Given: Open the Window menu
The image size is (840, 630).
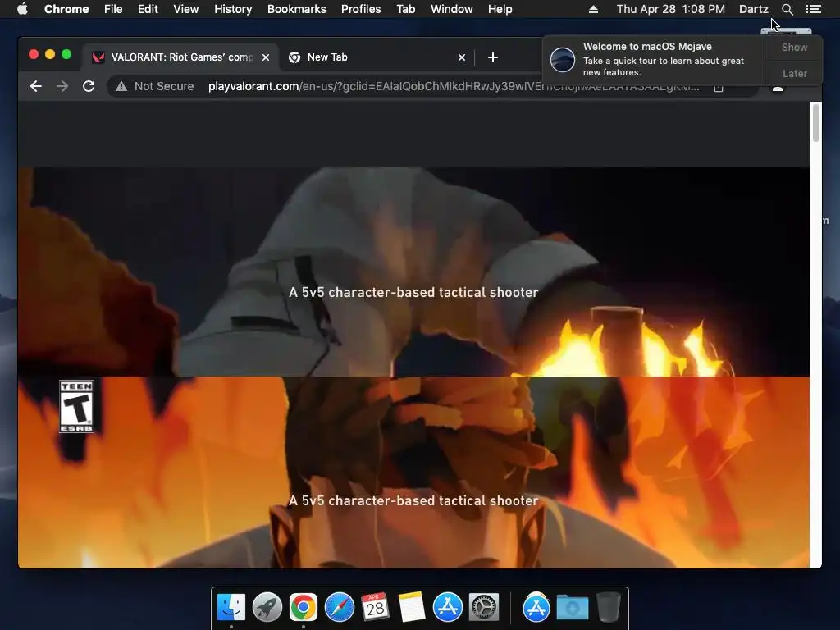Looking at the screenshot, I should (452, 9).
